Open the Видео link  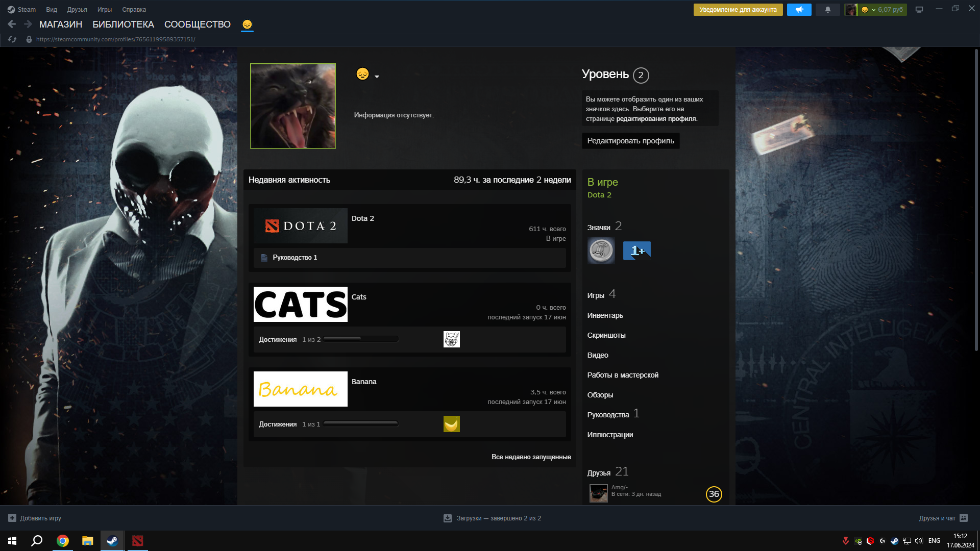(598, 355)
